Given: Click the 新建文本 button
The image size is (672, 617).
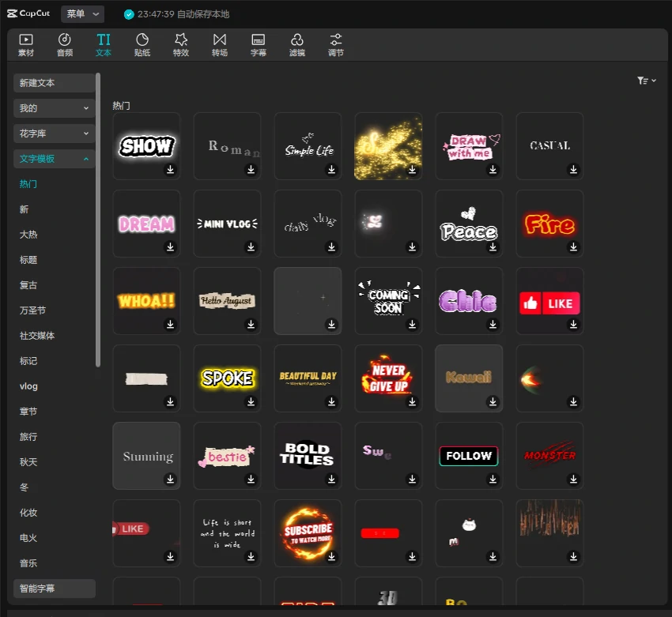Looking at the screenshot, I should [x=54, y=83].
